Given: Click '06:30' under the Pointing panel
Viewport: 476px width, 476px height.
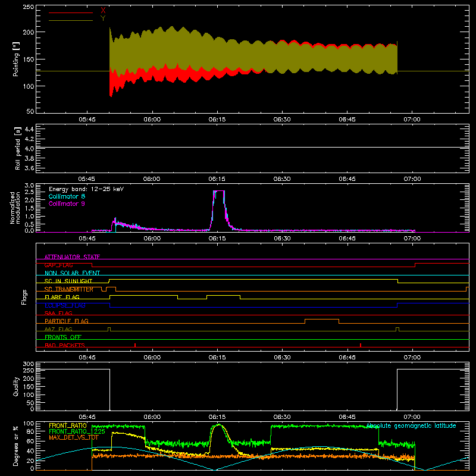Looking at the screenshot, I should pos(282,120).
